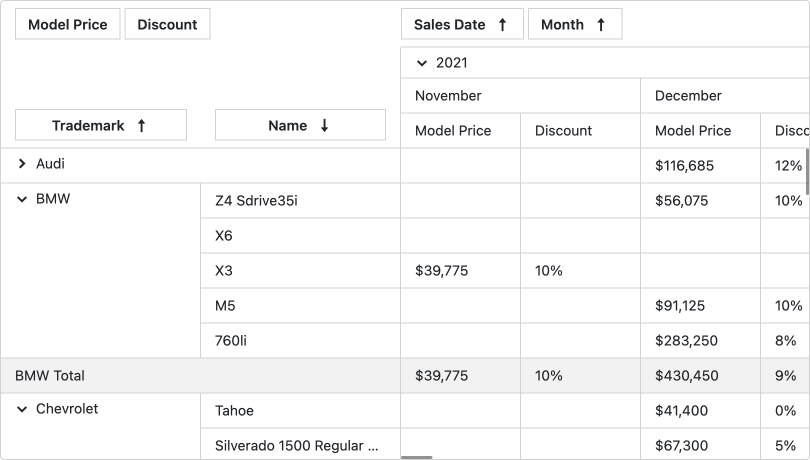The image size is (810, 460).
Task: Select the Model Price data field button
Action: (68, 25)
